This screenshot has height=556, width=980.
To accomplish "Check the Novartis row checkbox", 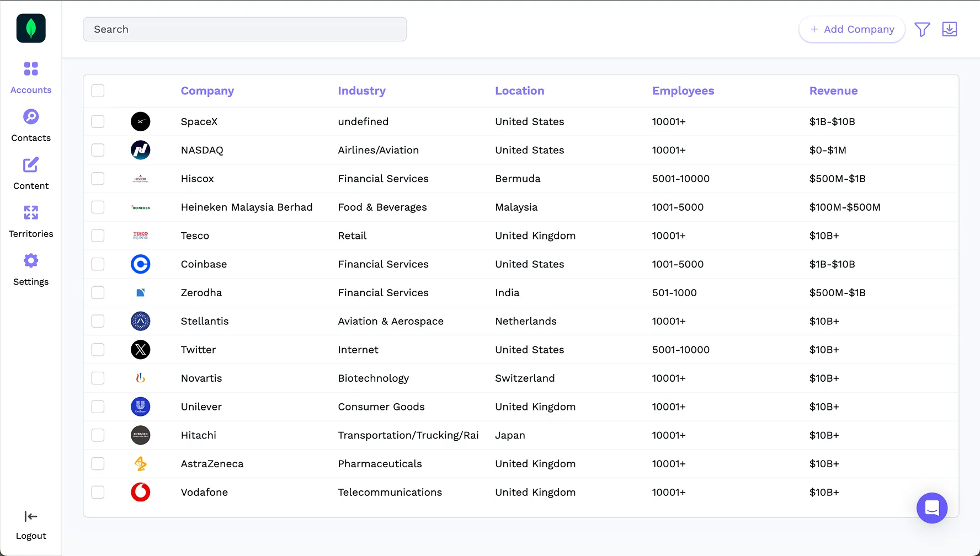I will click(98, 378).
